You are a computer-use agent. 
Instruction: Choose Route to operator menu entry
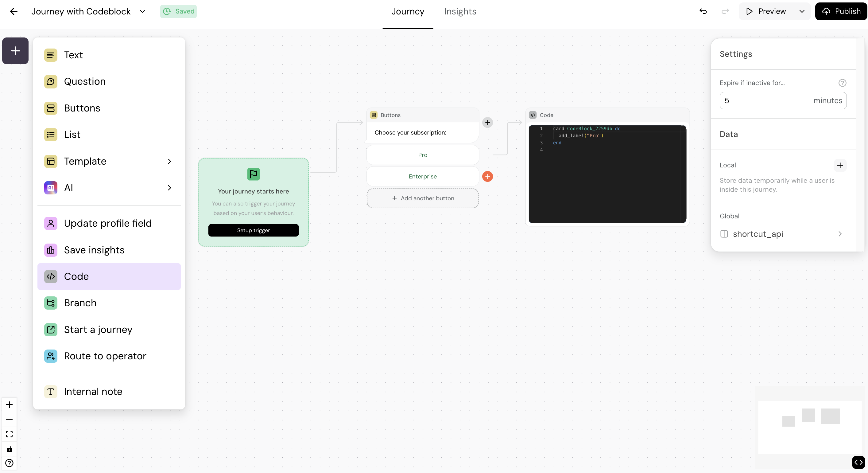(x=109, y=356)
